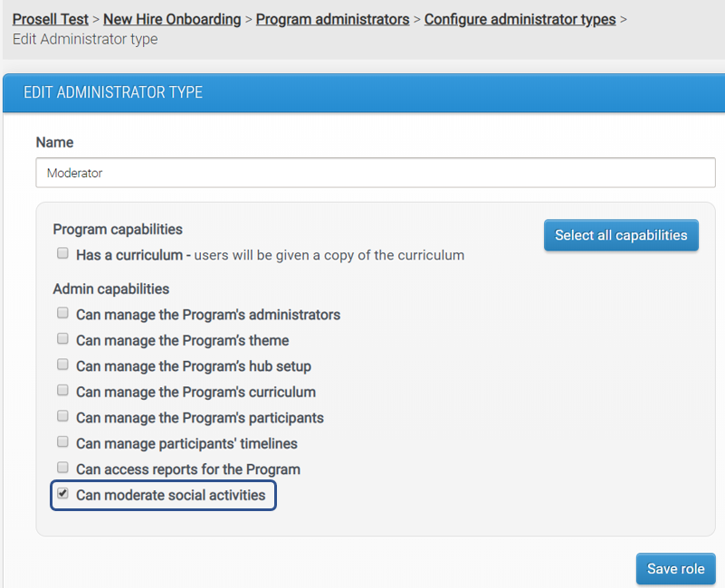Go to New Hire Onboarding breadcrumb
Viewport: 725px width, 588px height.
[172, 19]
